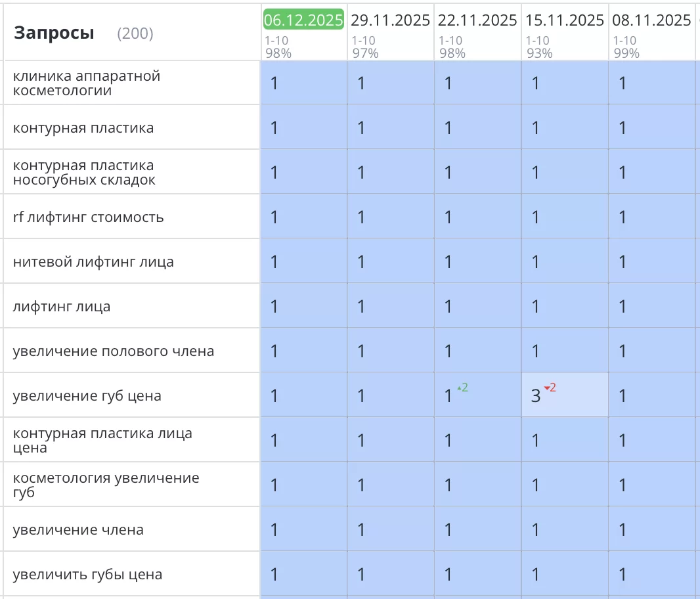This screenshot has height=599, width=700.
Task: Select the 'косметология увеличение губ' query
Action: click(x=106, y=485)
